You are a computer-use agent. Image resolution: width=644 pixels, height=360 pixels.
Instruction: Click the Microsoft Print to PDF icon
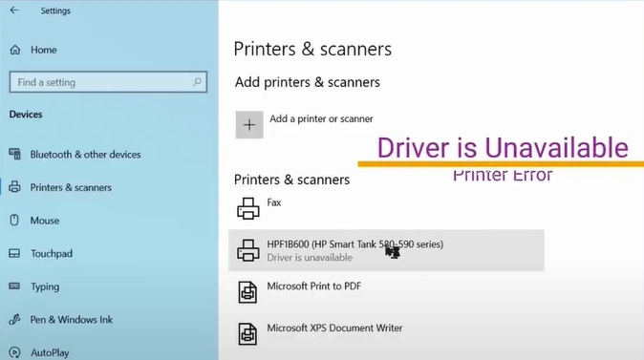(247, 292)
